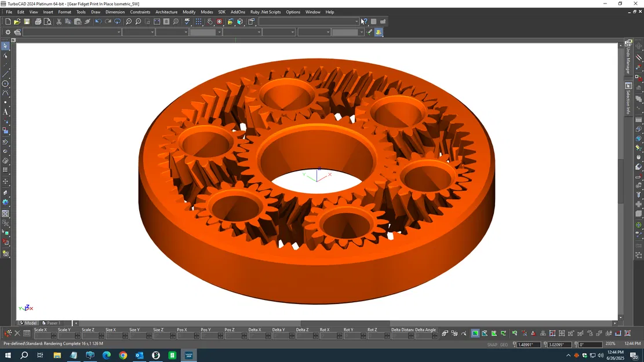Open the Selection Info side panel
The width and height of the screenshot is (644, 362).
(628, 99)
